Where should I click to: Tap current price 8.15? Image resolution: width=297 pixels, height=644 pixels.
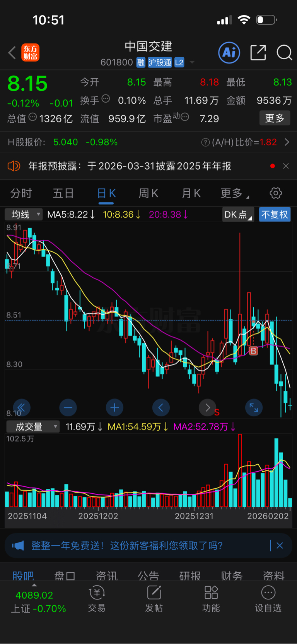pos(27,84)
